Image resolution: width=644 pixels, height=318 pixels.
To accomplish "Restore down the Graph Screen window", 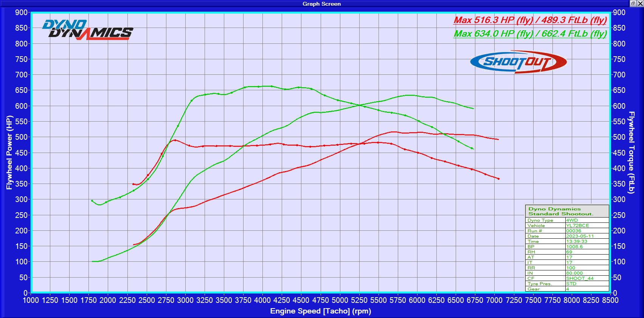I will (633, 3).
